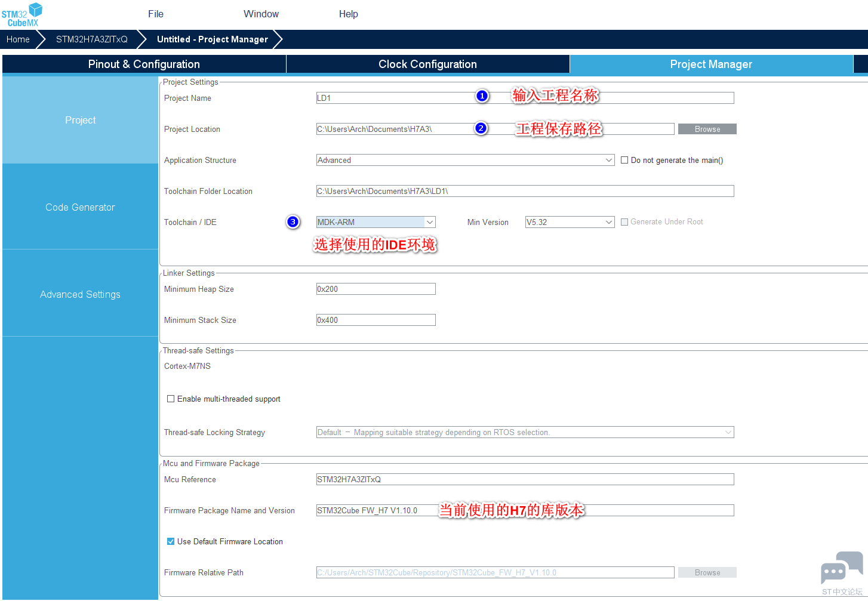This screenshot has width=868, height=601.
Task: Click the Minimum Heap Size label
Action: click(199, 289)
